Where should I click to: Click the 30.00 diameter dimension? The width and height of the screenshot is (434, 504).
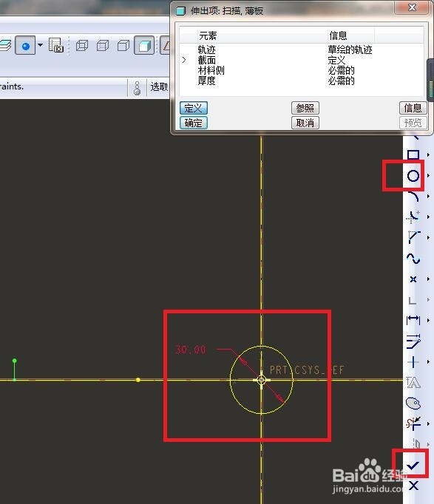coord(190,350)
